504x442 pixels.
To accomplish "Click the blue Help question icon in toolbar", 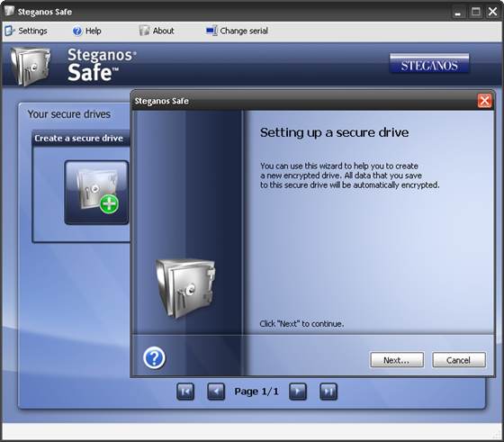I will click(77, 31).
